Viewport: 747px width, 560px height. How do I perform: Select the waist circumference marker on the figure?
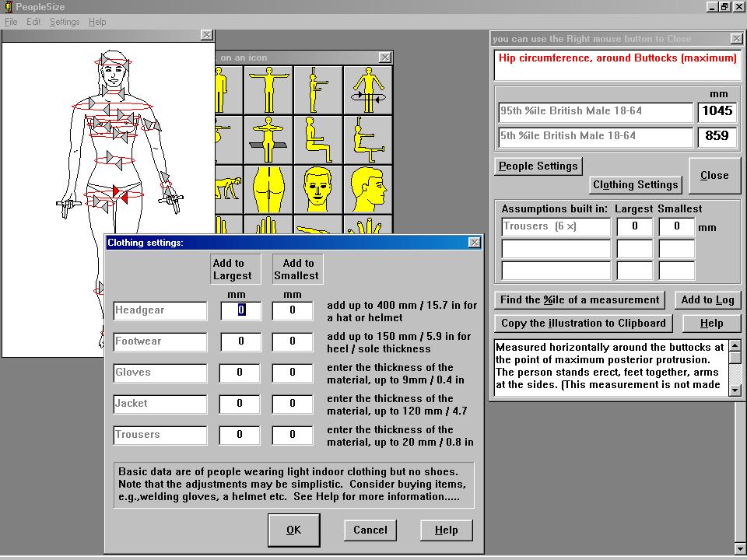tap(114, 160)
